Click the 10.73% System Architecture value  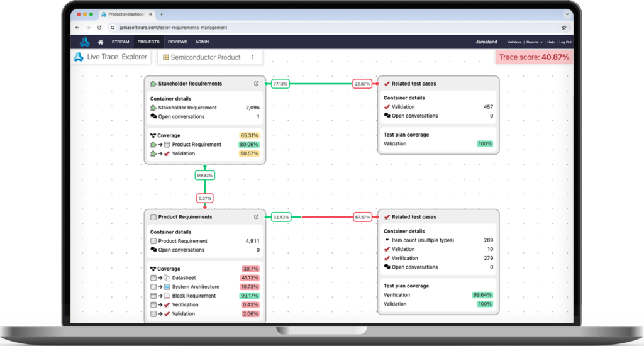249,287
